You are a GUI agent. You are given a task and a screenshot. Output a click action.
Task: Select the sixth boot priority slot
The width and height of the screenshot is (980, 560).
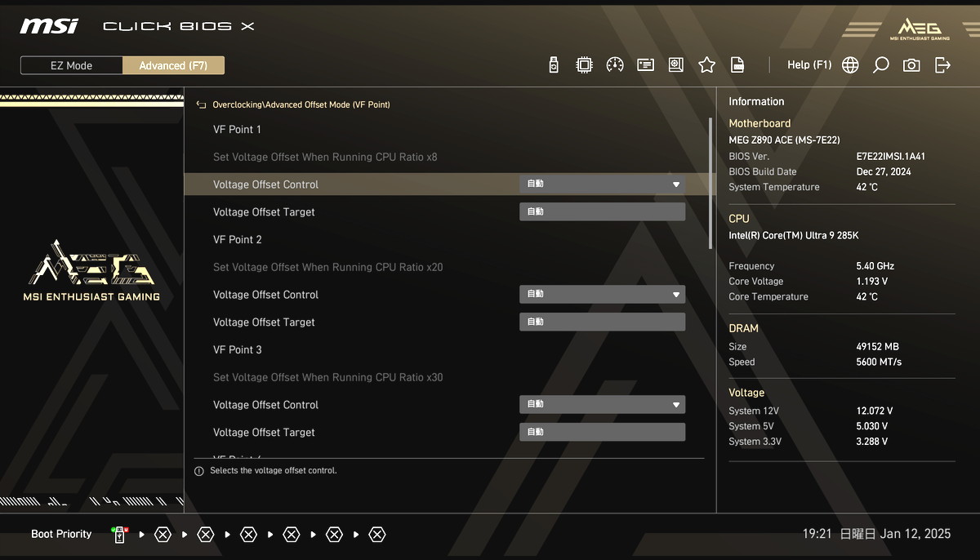[334, 535]
